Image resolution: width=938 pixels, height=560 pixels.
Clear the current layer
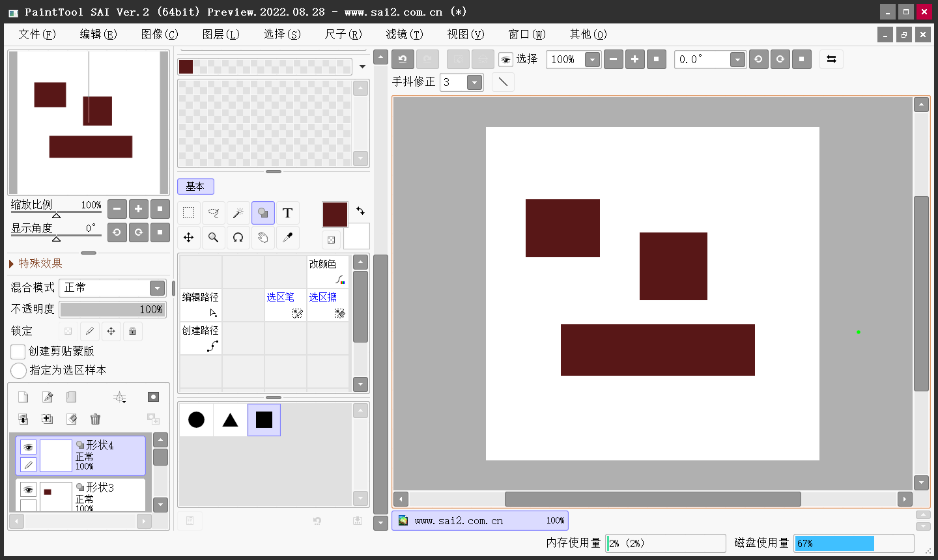click(71, 419)
